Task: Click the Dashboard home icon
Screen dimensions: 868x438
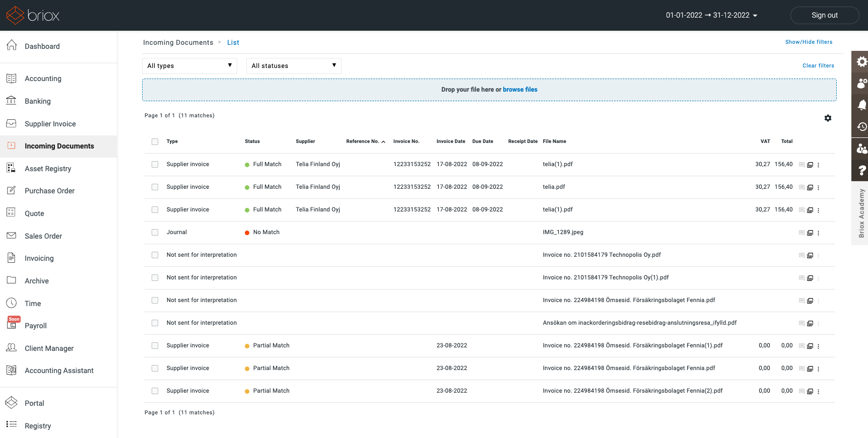Action: [12, 45]
